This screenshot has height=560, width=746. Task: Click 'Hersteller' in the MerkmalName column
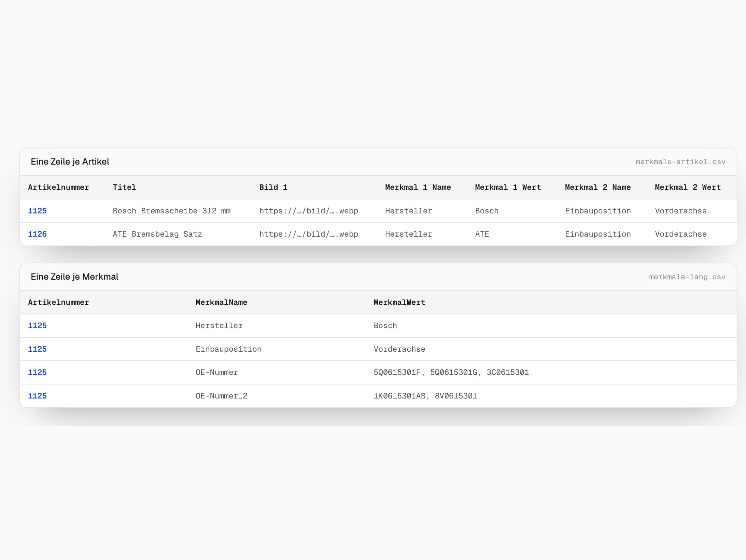(x=219, y=325)
